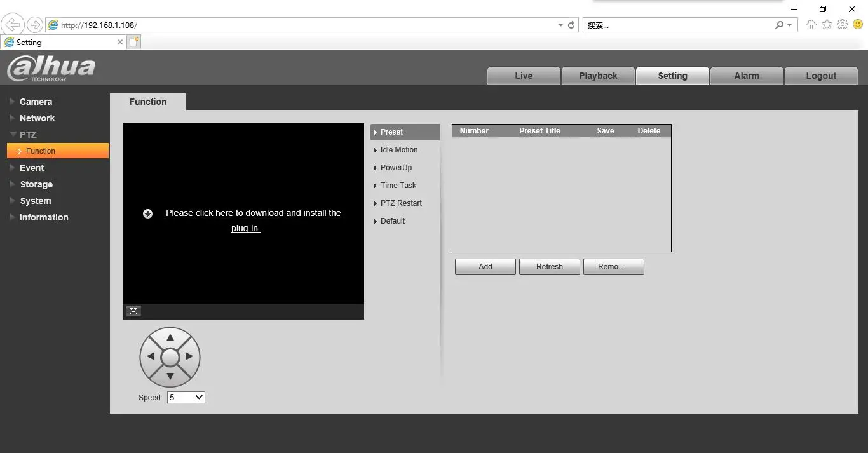
Task: Switch to the Alarm tab
Action: [747, 76]
